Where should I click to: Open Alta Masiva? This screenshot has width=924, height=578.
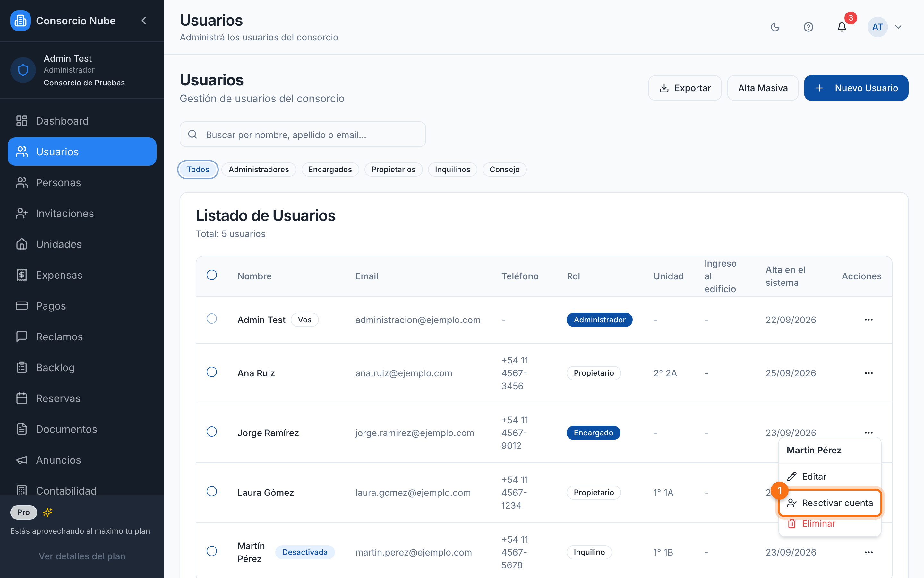click(x=763, y=88)
